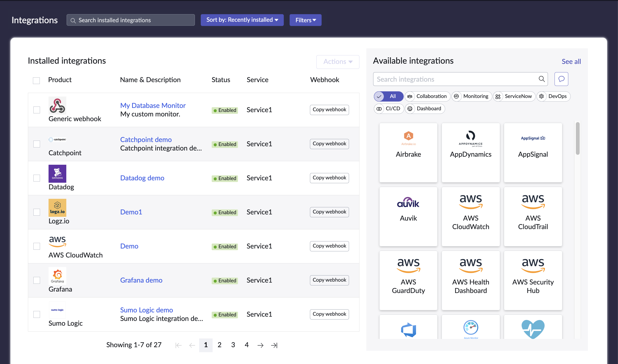Select the AppDynamics integration tile
The width and height of the screenshot is (618, 364).
coord(470,152)
